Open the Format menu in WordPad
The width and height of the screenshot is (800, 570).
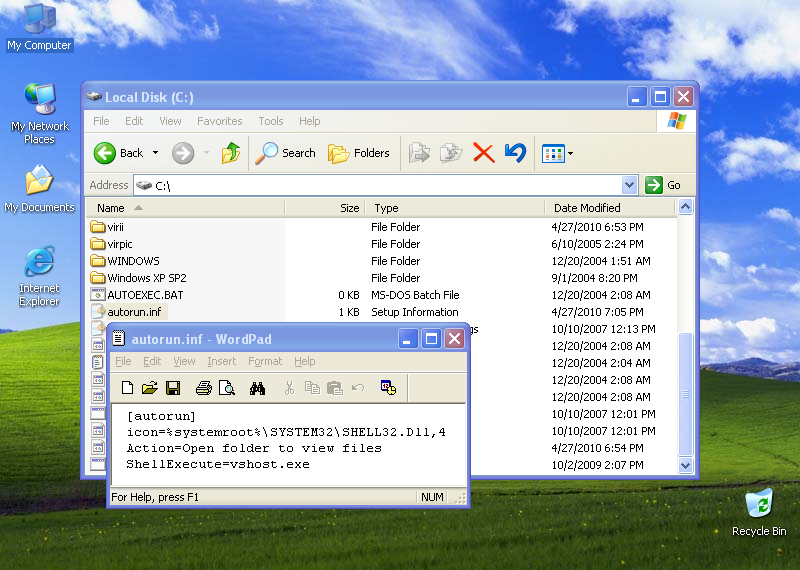265,361
